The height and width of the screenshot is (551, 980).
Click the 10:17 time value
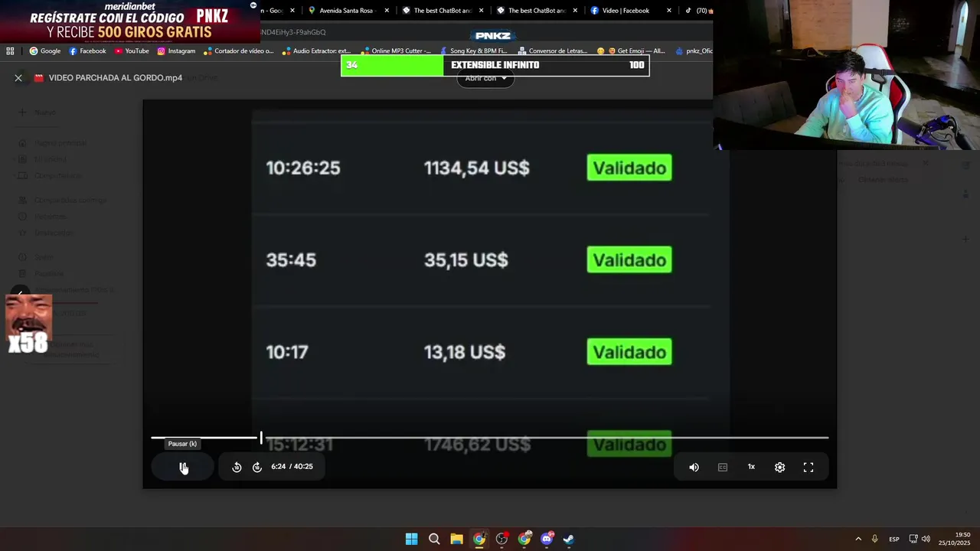(x=287, y=352)
